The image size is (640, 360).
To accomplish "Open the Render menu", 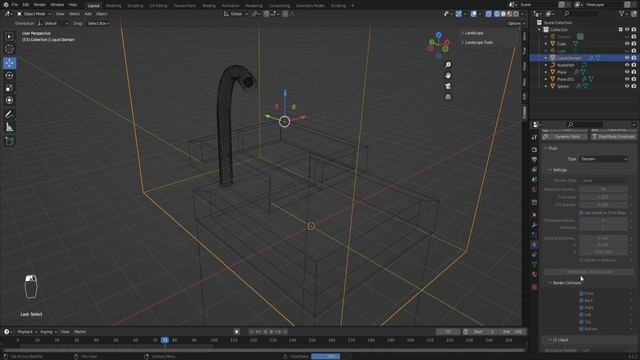I will [40, 4].
